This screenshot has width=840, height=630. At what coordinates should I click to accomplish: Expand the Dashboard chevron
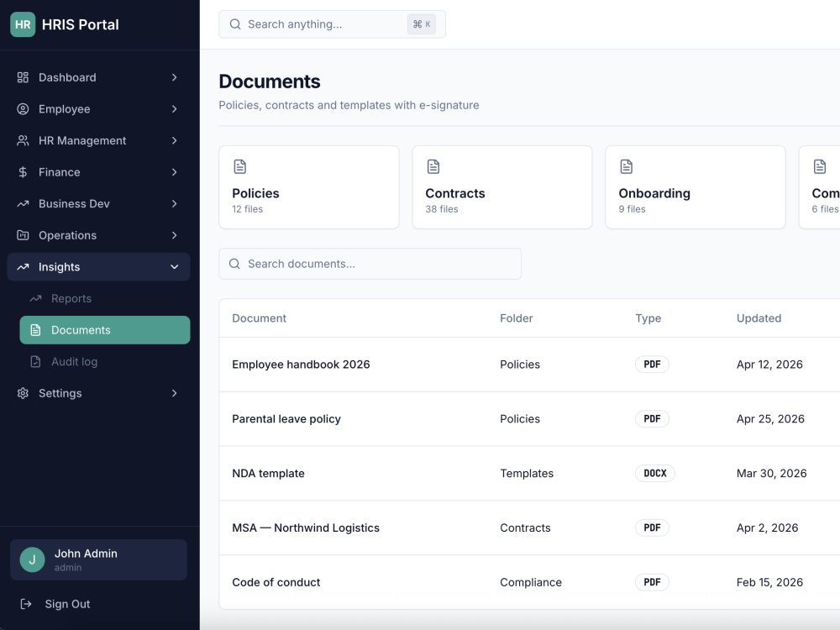pos(174,77)
